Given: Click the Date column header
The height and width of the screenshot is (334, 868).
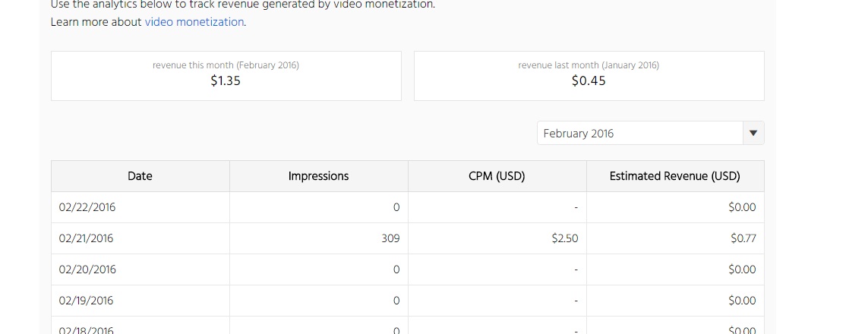Looking at the screenshot, I should [140, 176].
